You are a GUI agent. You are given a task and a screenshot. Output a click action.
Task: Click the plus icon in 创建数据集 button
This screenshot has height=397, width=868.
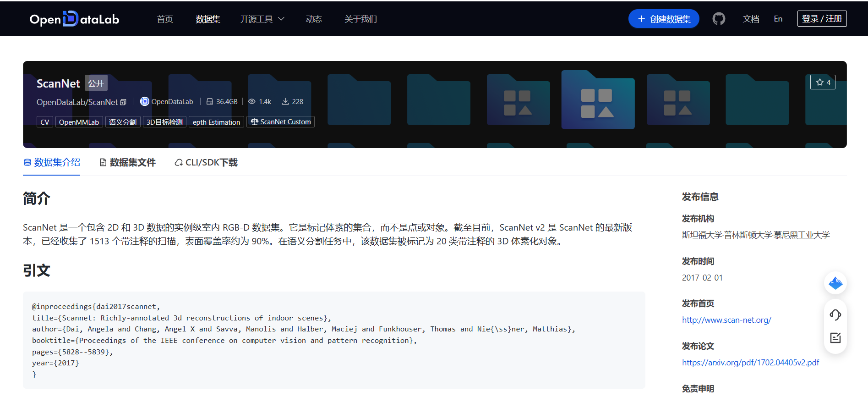641,19
